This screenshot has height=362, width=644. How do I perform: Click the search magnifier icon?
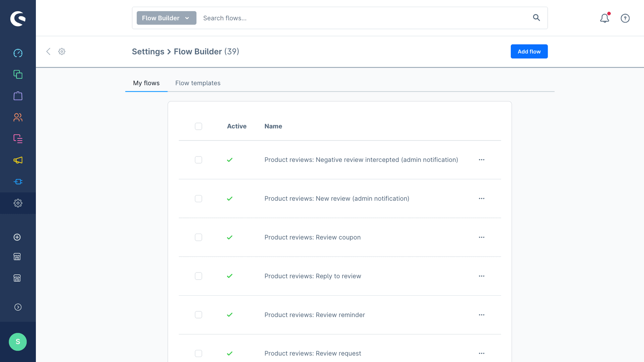tap(536, 18)
